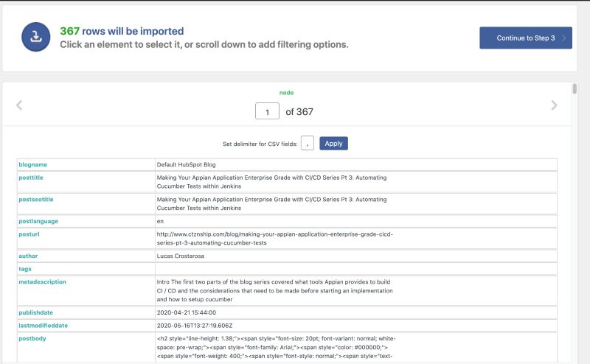Click the posttitle value text

point(271,181)
